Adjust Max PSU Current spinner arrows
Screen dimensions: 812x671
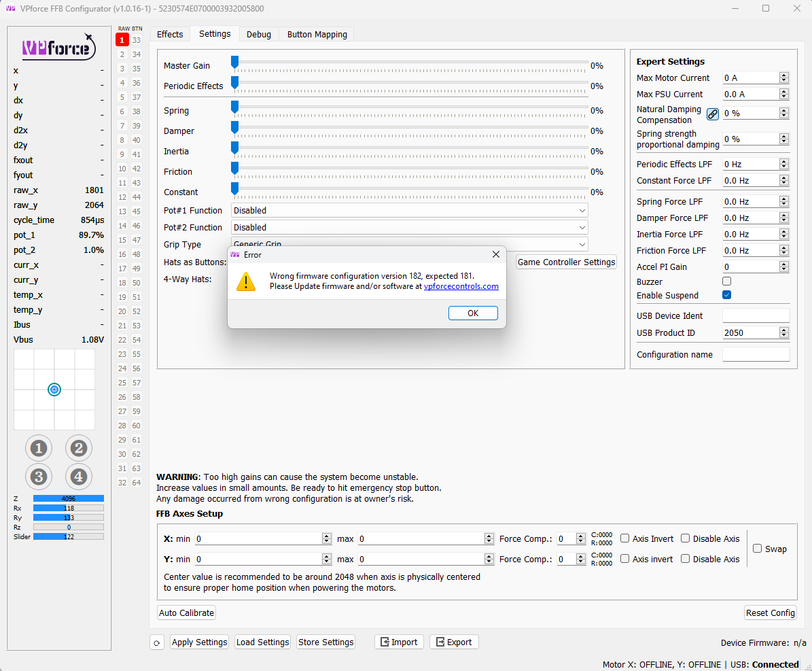coord(784,94)
